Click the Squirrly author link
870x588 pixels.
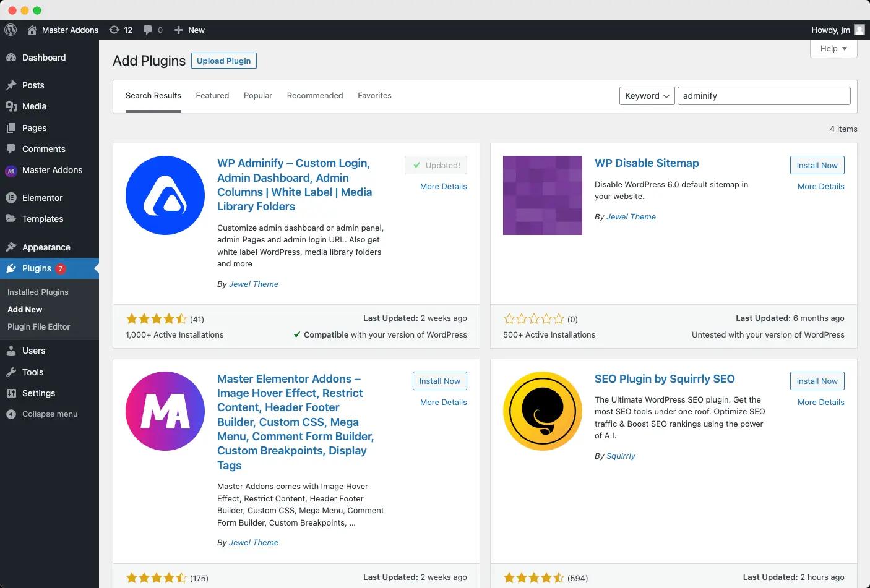pyautogui.click(x=621, y=456)
